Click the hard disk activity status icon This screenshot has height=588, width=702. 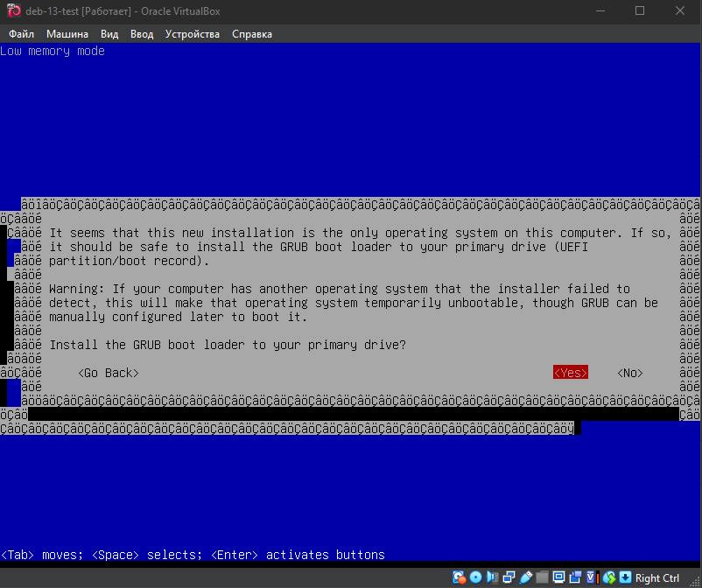460,577
